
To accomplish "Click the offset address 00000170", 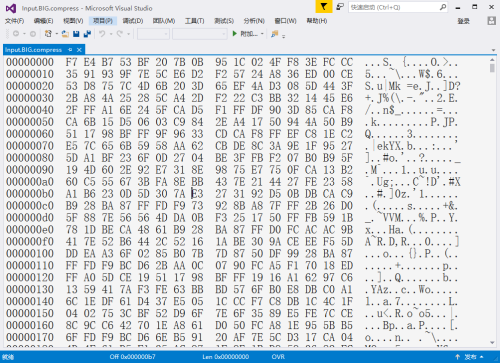I will click(x=30, y=337).
